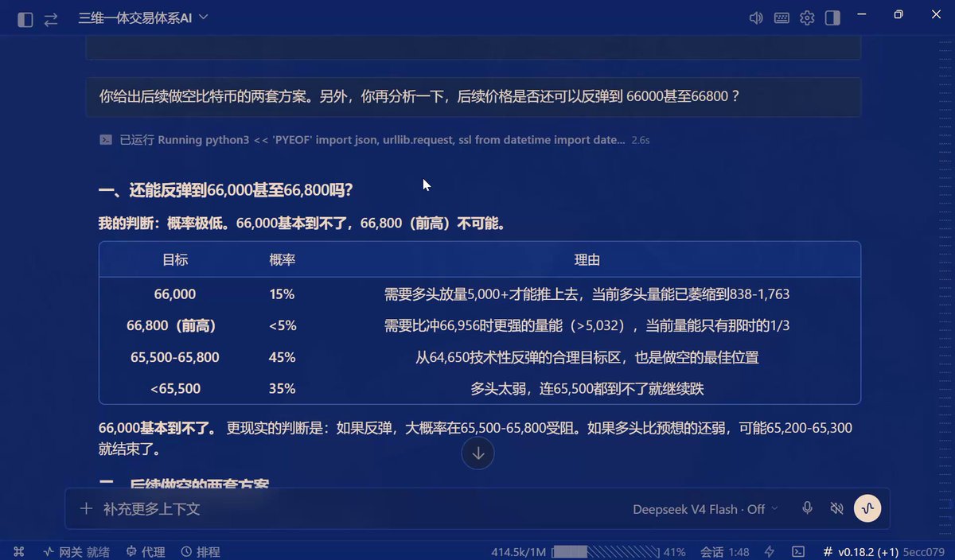Click the round waveform voice button
The width and height of the screenshot is (955, 560).
pyautogui.click(x=867, y=508)
